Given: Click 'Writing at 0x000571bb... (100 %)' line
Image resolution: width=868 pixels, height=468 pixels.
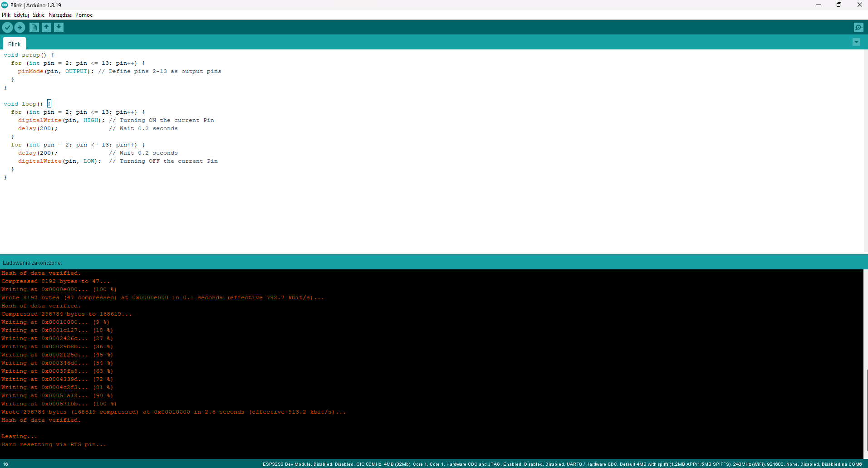Looking at the screenshot, I should point(59,404).
